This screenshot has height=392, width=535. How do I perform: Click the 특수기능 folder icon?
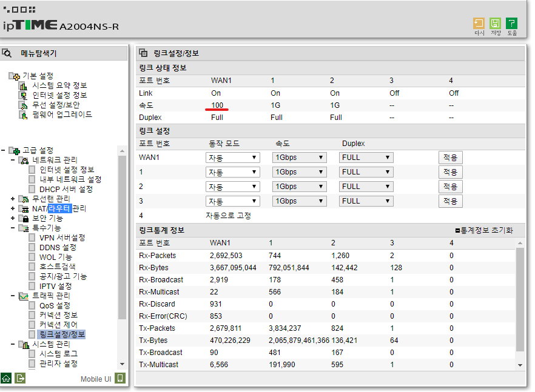pos(24,228)
